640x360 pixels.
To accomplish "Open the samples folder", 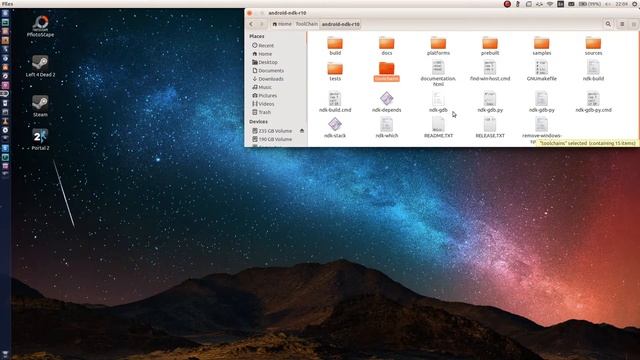I will coord(541,46).
